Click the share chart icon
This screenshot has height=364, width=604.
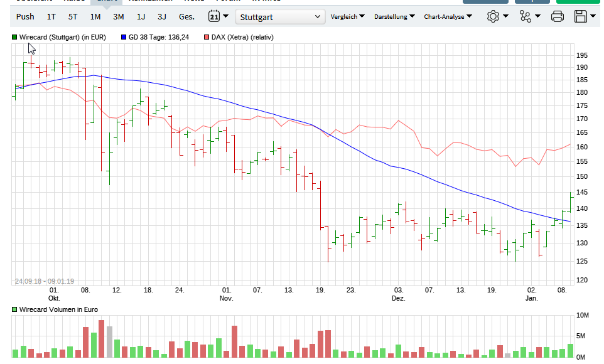click(525, 16)
